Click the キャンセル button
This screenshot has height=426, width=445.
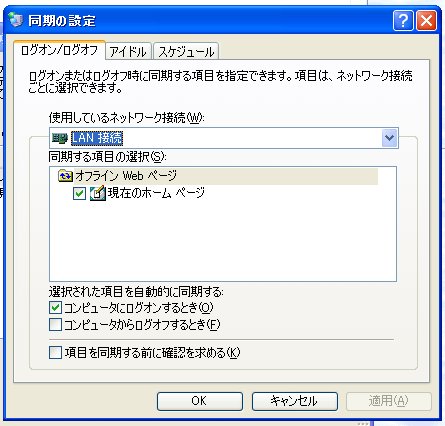click(x=295, y=401)
